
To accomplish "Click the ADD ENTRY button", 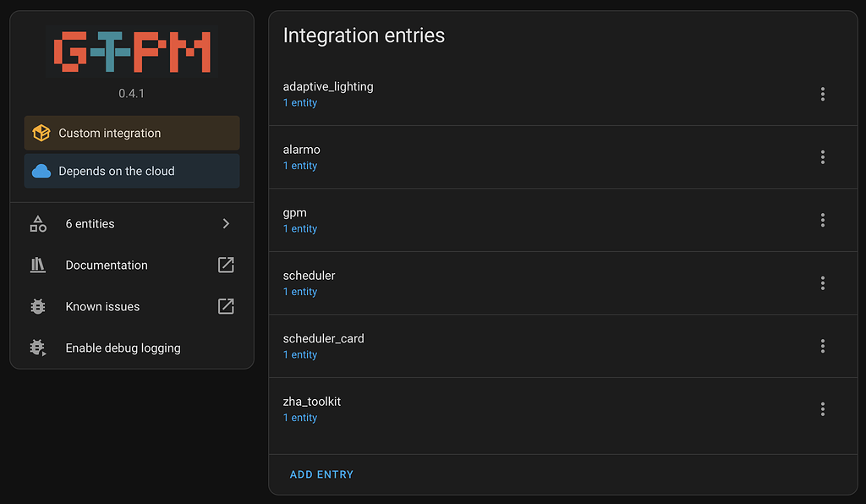I will (x=321, y=474).
